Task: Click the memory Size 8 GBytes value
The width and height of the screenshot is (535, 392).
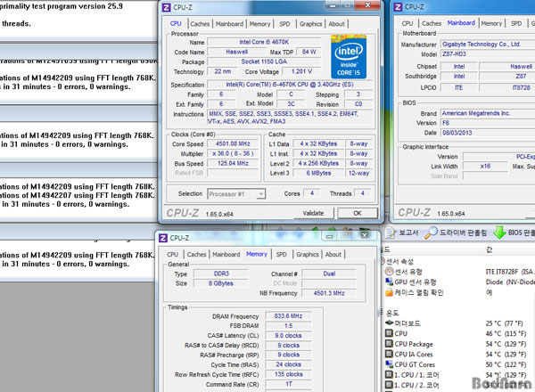Action: point(221,283)
